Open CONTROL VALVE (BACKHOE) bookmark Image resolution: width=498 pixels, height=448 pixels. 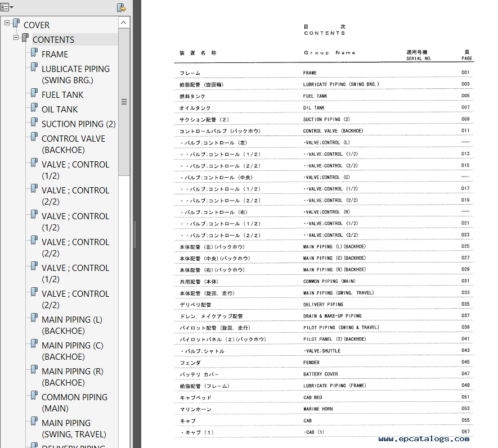73,144
